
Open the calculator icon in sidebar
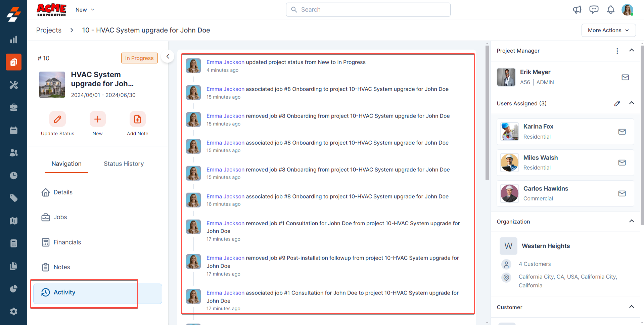click(x=13, y=243)
